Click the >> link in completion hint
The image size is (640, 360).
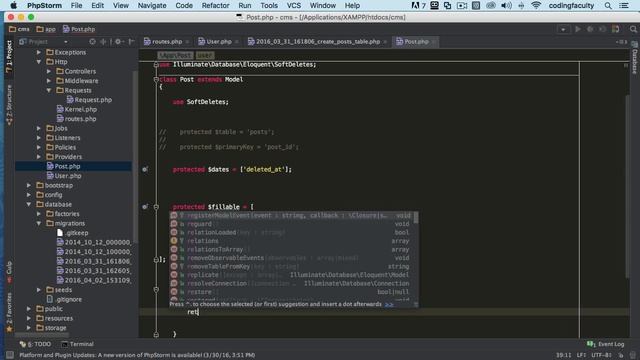(x=389, y=304)
